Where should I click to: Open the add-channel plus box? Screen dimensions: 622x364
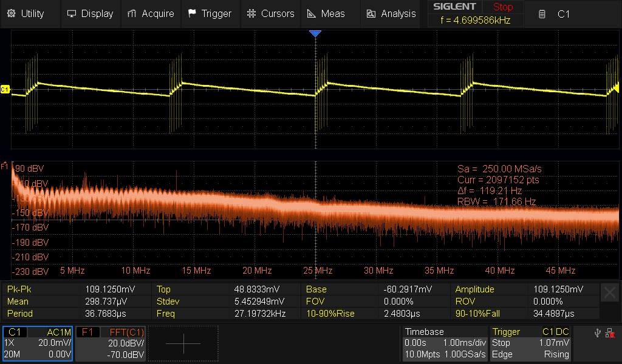click(183, 343)
